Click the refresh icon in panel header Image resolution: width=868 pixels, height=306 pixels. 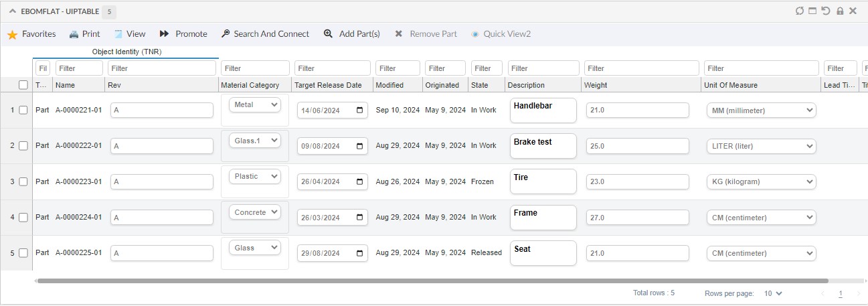click(x=799, y=11)
